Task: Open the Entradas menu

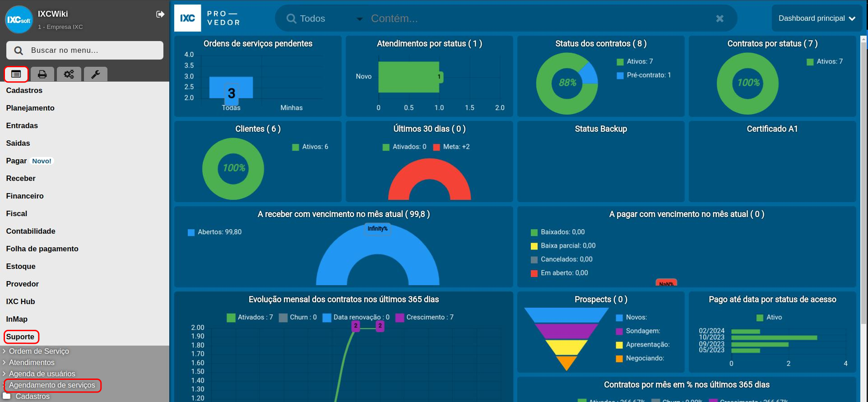Action: [22, 125]
